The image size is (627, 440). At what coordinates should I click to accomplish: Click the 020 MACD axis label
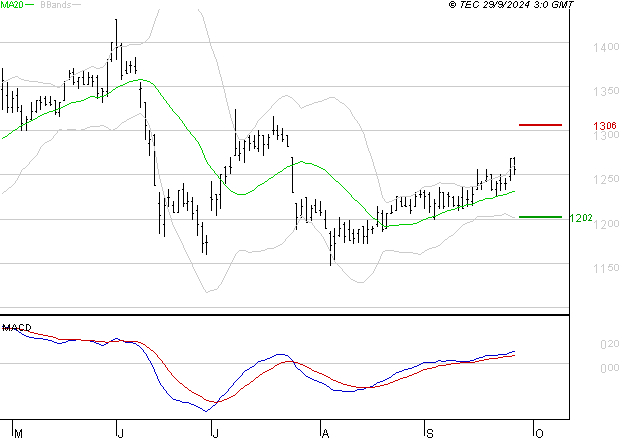point(610,344)
